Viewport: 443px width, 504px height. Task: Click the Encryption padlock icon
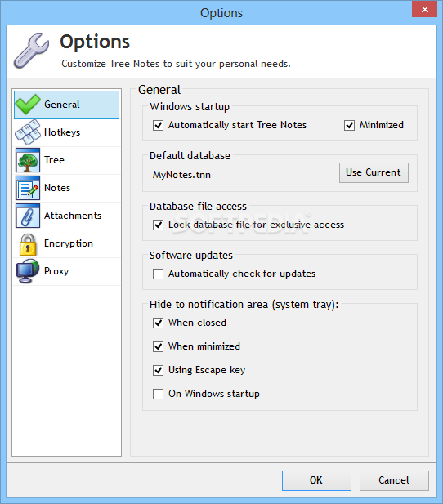pyautogui.click(x=28, y=244)
